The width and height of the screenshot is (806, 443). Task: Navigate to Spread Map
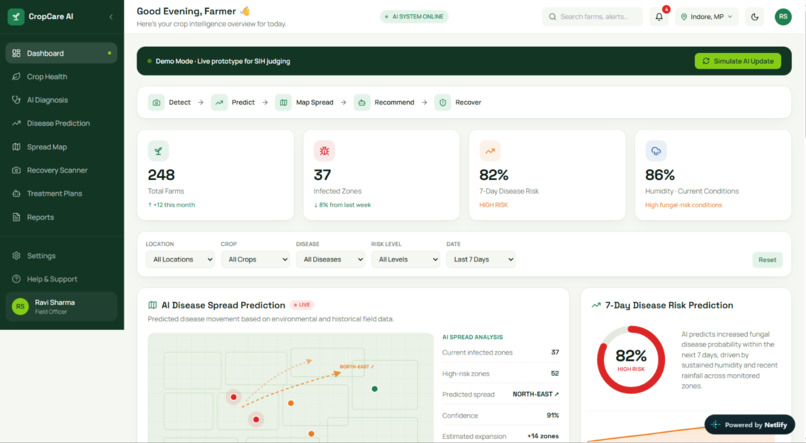click(x=61, y=147)
